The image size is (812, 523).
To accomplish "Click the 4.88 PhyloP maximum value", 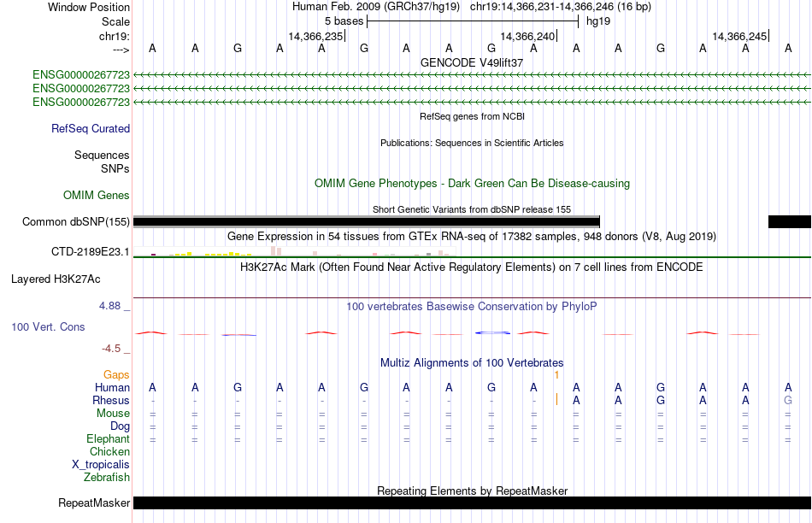I will [109, 306].
